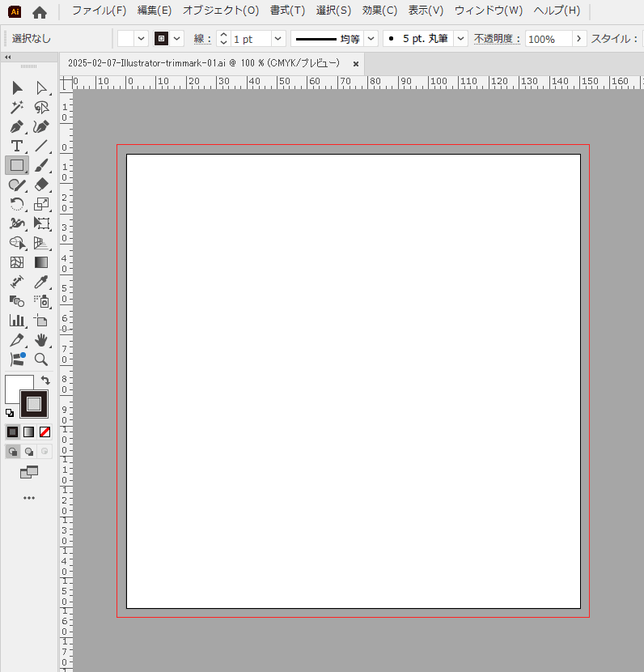
Task: Open Edit Toolbar three-dots button
Action: coord(29,498)
